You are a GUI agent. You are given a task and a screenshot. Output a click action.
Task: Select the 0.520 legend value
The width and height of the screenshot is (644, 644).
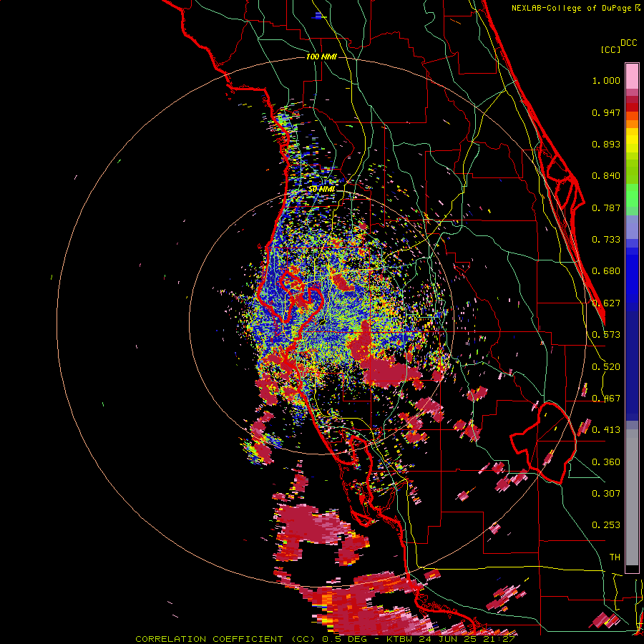[x=606, y=367]
